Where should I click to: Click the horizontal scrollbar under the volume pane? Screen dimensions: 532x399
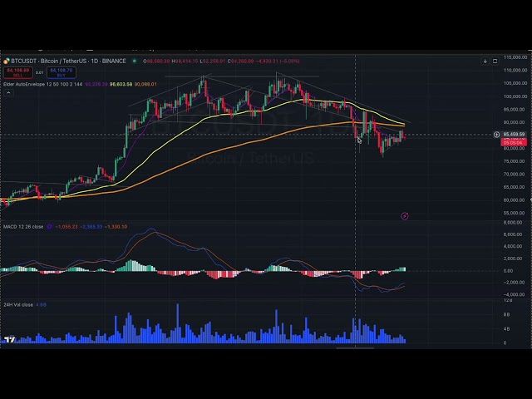355,347
